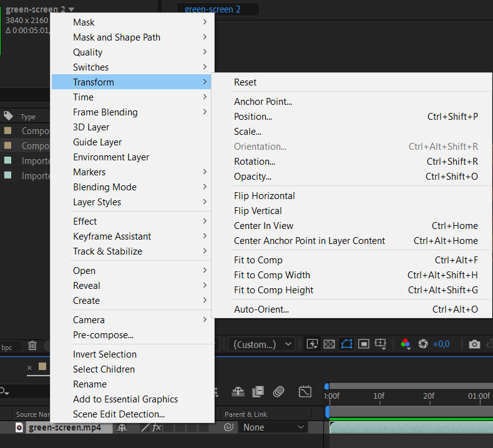This screenshot has width=493, height=448.
Task: Open the Parent None dropdown
Action: point(273,427)
